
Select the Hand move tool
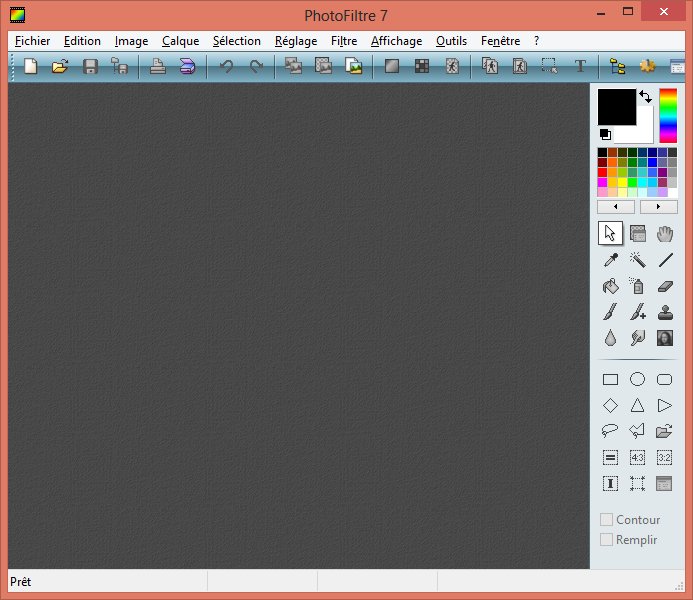tap(665, 234)
